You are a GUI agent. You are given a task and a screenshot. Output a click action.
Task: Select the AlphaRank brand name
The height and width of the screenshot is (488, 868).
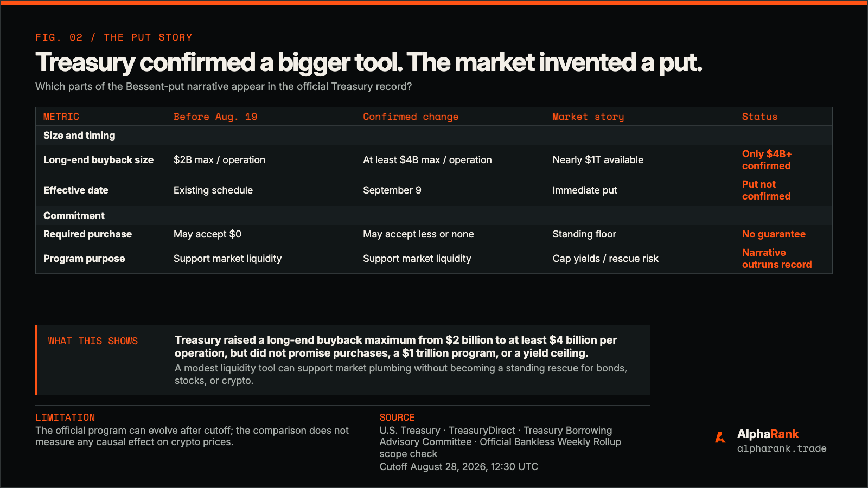pyautogui.click(x=768, y=434)
